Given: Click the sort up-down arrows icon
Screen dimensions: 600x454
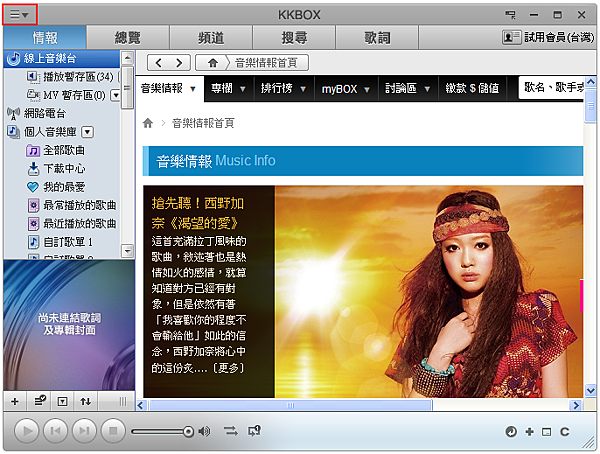Looking at the screenshot, I should tap(86, 402).
